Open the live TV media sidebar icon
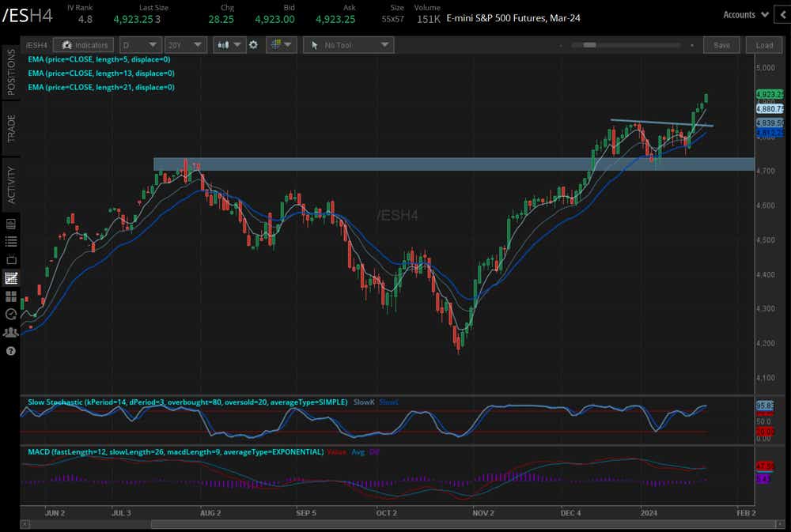The image size is (791, 532). [x=10, y=260]
